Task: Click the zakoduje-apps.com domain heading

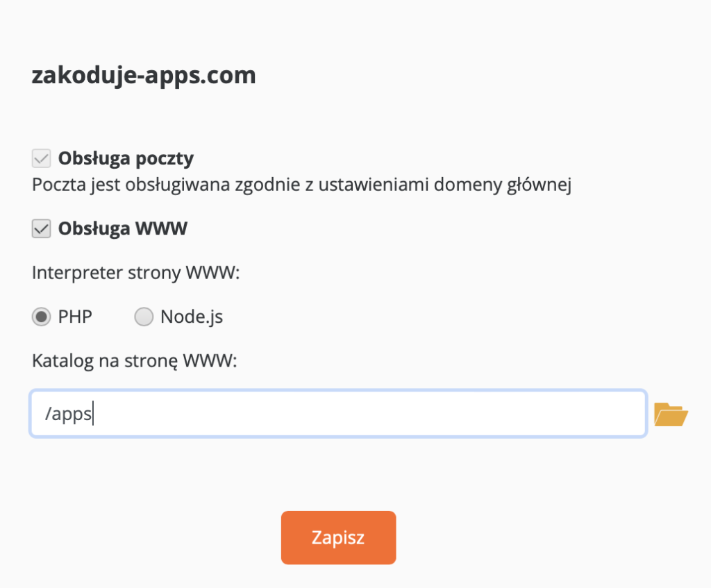Action: tap(144, 75)
